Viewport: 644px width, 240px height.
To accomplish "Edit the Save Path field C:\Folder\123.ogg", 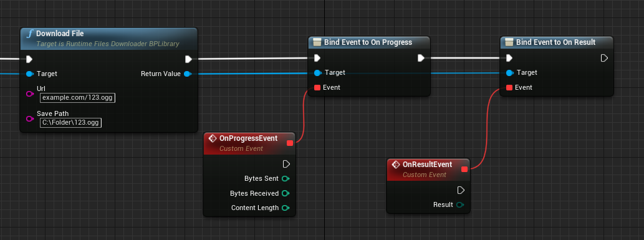I will 70,122.
